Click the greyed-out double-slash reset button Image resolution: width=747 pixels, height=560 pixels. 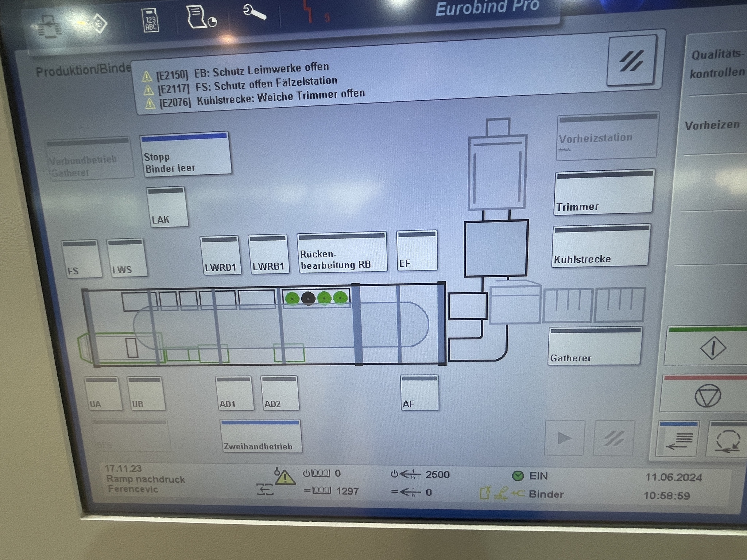tap(614, 438)
